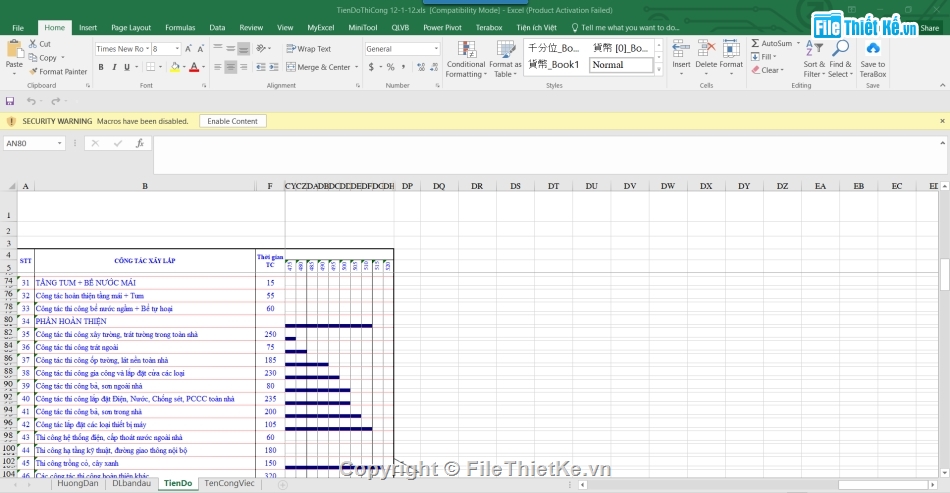Click the Save to TeraBox cloud icon

click(x=872, y=49)
